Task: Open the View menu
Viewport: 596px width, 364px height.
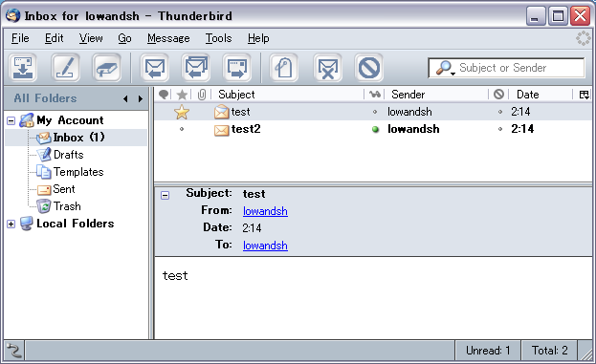Action: [91, 38]
